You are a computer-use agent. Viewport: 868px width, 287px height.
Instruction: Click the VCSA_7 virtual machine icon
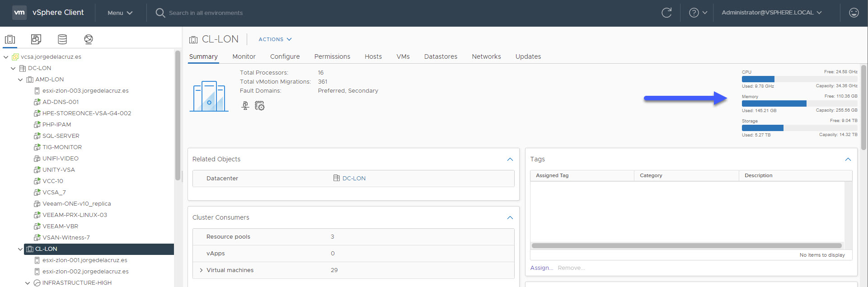(37, 193)
